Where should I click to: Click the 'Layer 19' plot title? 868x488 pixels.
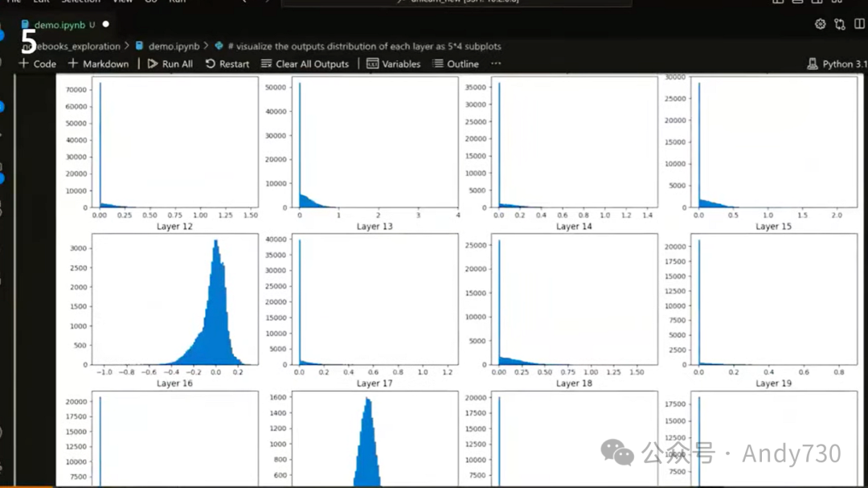[x=773, y=383]
